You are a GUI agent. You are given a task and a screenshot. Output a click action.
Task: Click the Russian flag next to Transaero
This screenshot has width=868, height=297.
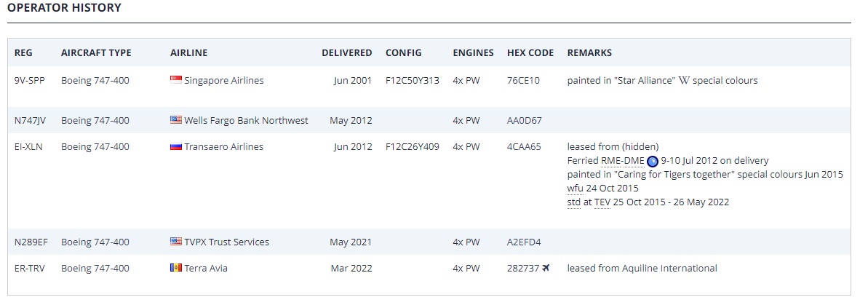tap(175, 146)
